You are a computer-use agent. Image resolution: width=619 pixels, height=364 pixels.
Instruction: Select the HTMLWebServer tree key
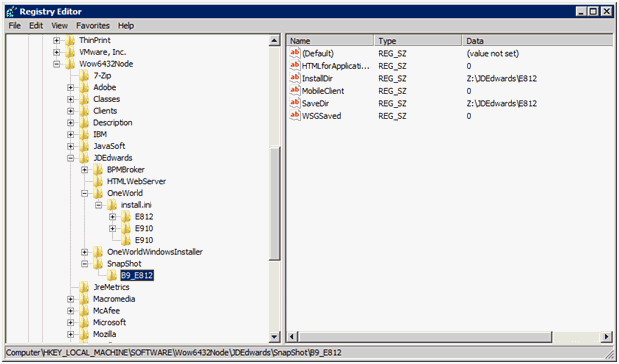(x=137, y=181)
